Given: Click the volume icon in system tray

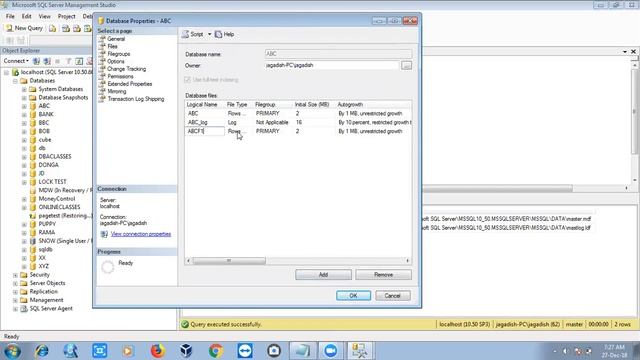Looking at the screenshot, I should [x=565, y=351].
